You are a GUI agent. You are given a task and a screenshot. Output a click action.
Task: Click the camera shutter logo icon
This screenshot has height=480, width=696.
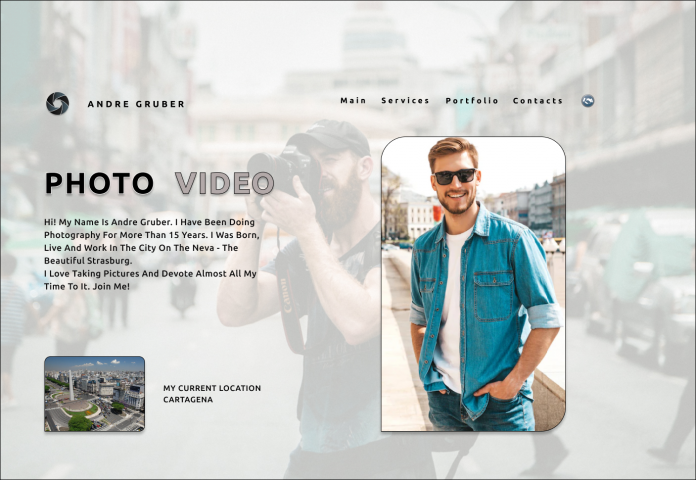pyautogui.click(x=58, y=103)
